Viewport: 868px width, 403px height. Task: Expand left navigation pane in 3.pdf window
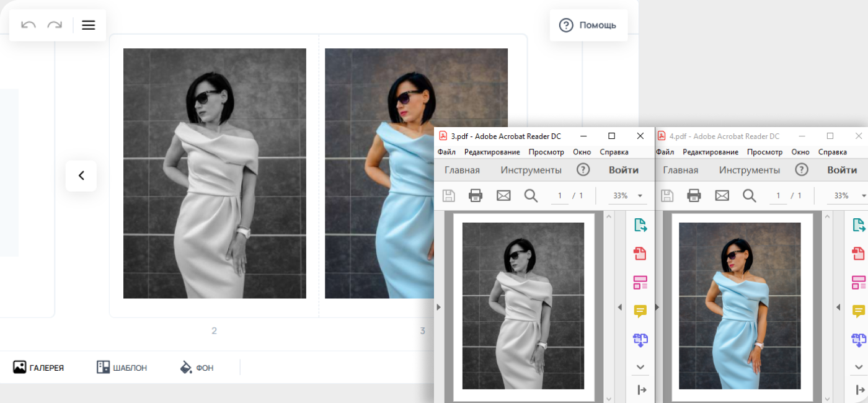click(439, 307)
